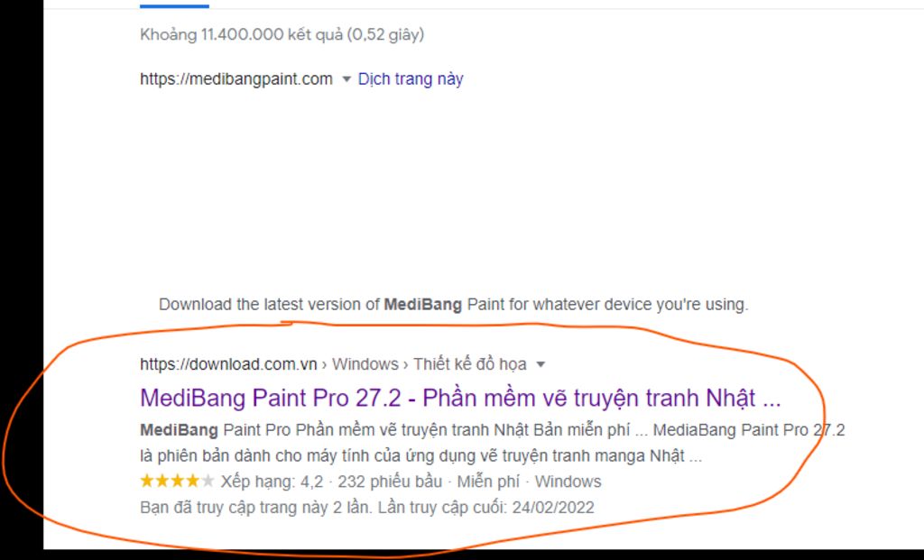Click the 'Bạn đã truy cập trang này 2 lần' note
The height and width of the screenshot is (560, 924).
tap(256, 508)
